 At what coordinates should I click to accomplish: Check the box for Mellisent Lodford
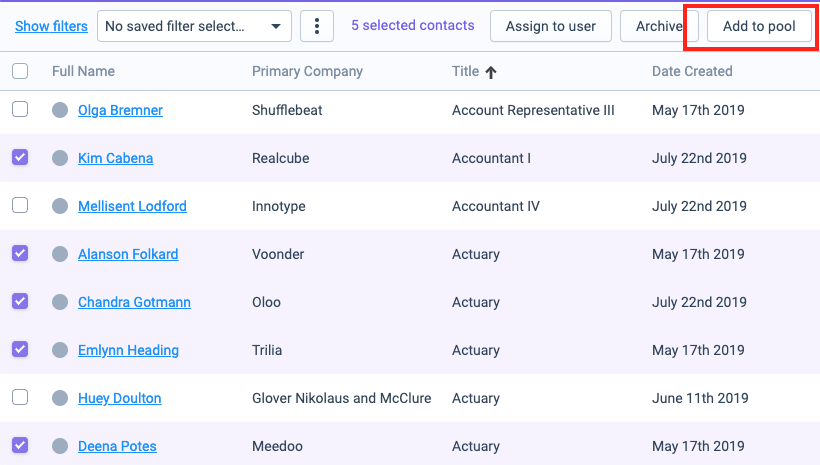coord(20,205)
